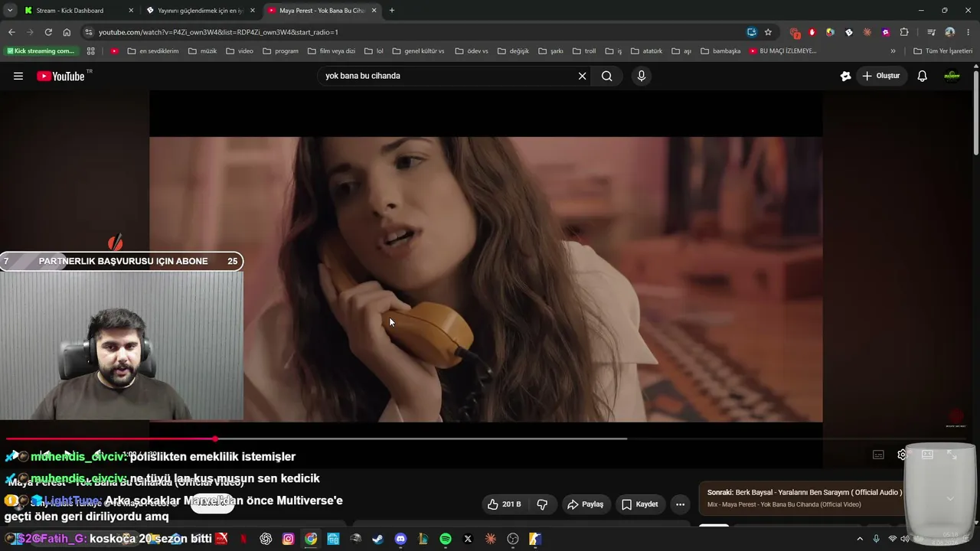This screenshot has width=980, height=551.
Task: Open a new browser tab
Action: [x=392, y=11]
